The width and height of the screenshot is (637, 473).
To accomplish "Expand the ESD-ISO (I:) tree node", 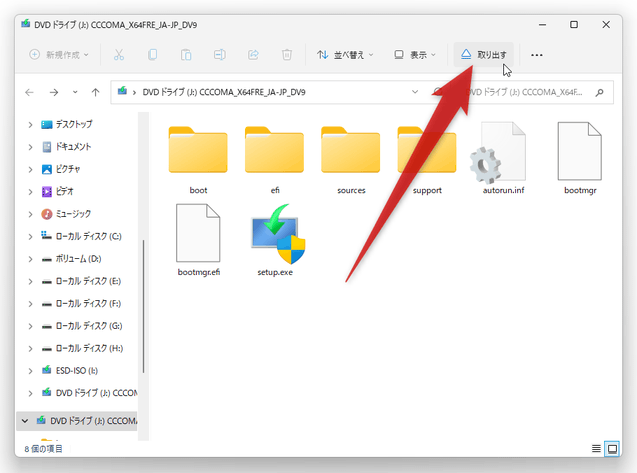I will click(30, 370).
